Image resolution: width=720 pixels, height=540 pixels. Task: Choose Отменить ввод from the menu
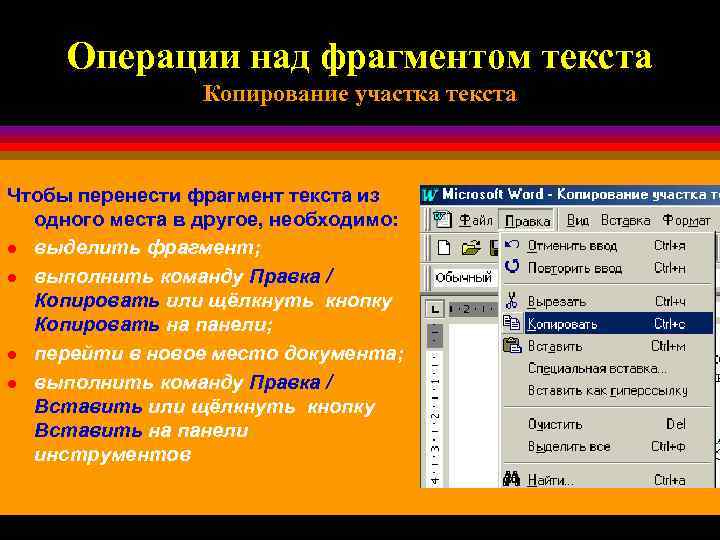coord(608,246)
